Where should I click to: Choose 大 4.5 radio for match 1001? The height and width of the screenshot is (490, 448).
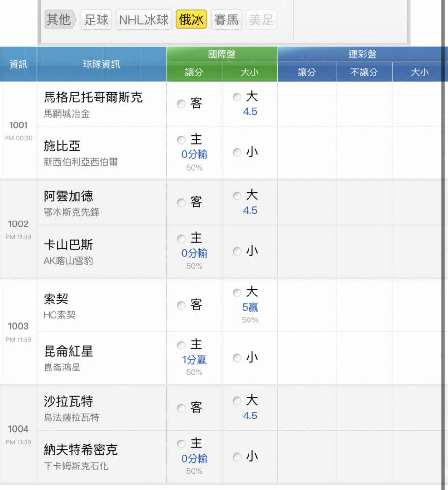click(x=237, y=97)
